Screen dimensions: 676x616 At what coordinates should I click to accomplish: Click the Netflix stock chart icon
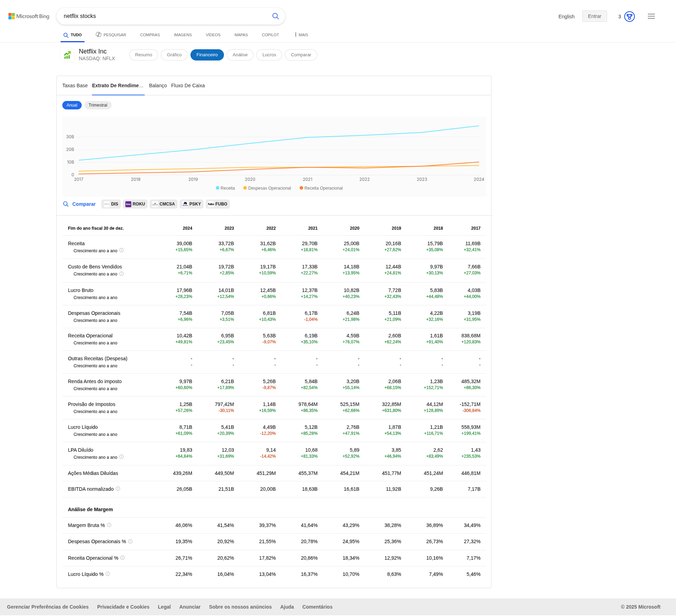click(x=67, y=55)
